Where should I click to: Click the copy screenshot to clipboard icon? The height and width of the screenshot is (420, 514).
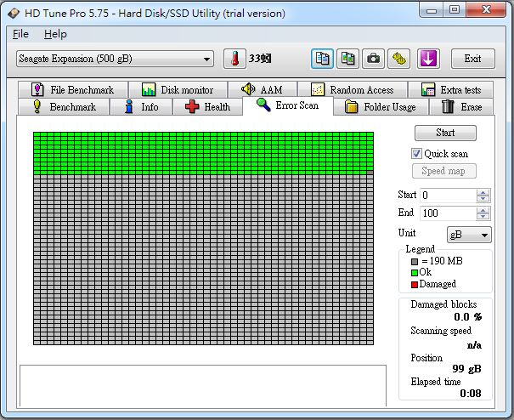[x=347, y=59]
